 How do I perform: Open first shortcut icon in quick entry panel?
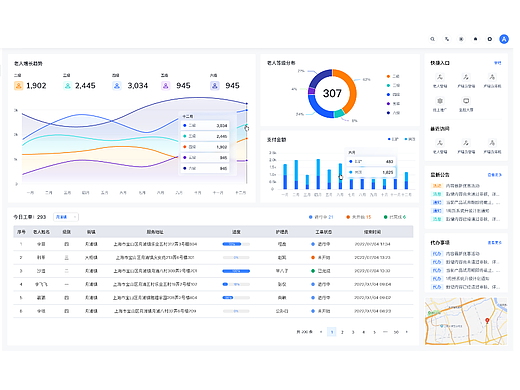pos(440,77)
